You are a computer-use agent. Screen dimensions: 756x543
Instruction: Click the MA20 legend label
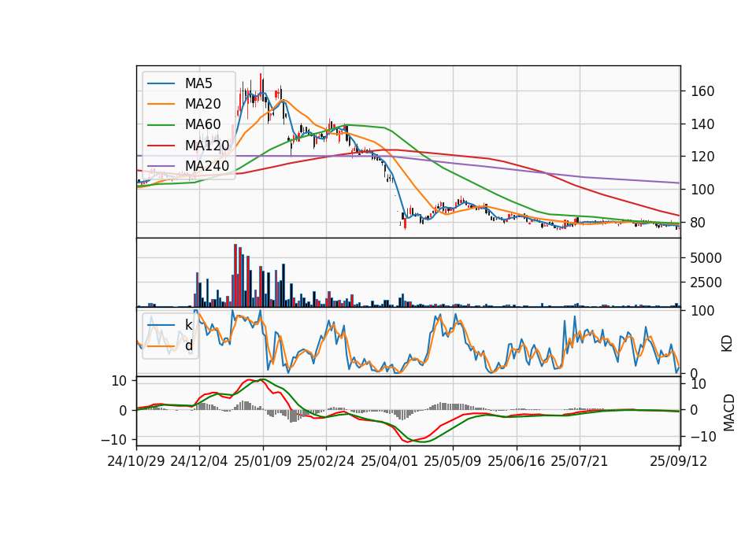pyautogui.click(x=202, y=104)
